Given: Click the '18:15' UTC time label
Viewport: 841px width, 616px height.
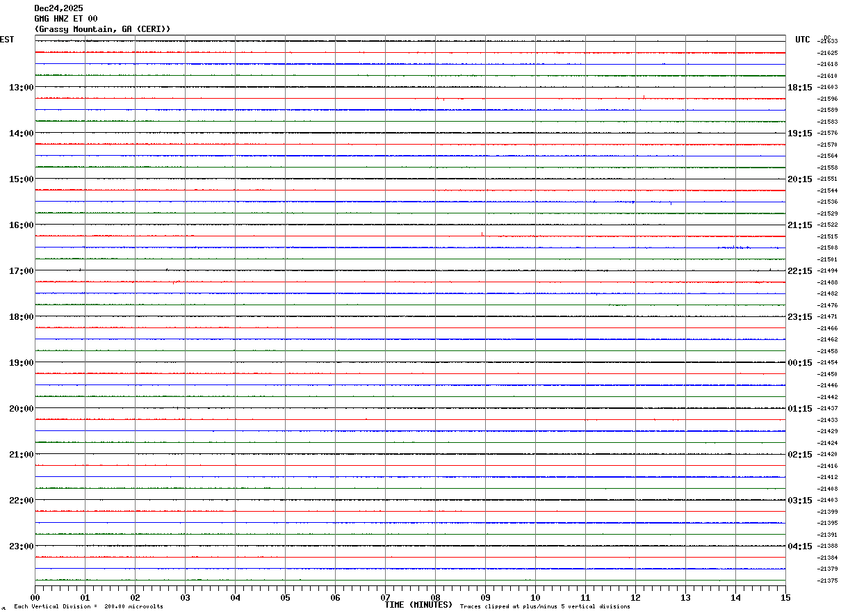Looking at the screenshot, I should coord(799,88).
